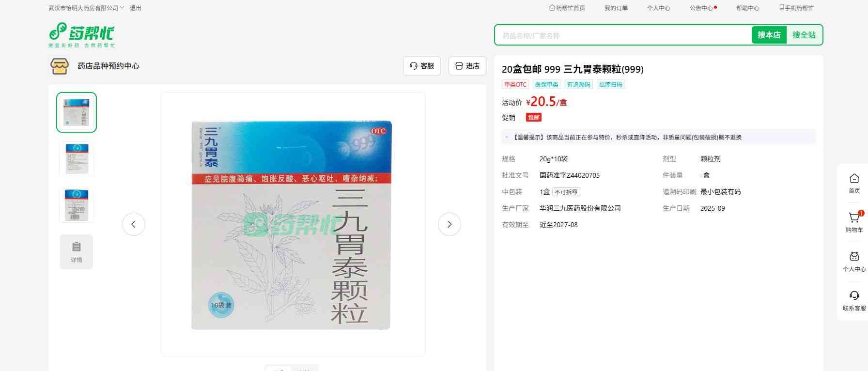Open 我的订单 in top navigation
Image resolution: width=868 pixels, height=371 pixels.
pyautogui.click(x=616, y=8)
